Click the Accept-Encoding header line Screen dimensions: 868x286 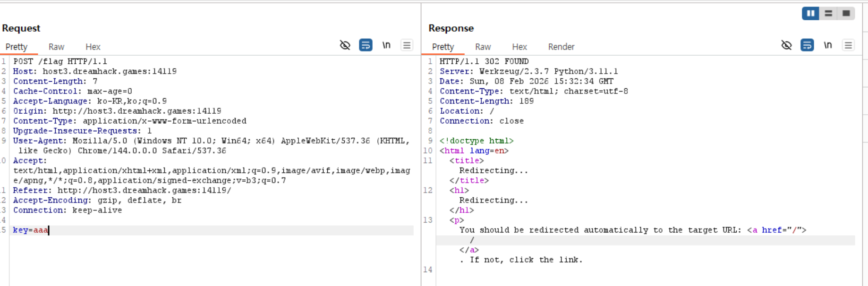click(x=97, y=200)
